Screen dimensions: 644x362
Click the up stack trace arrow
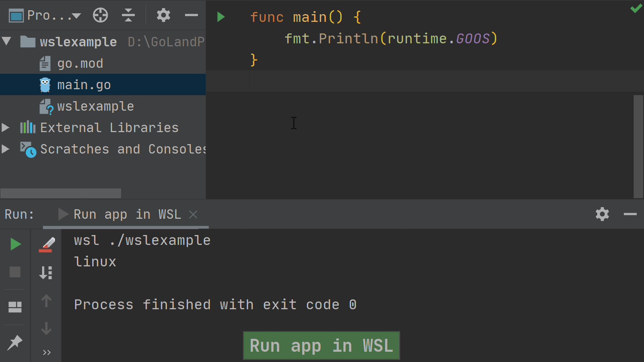(46, 301)
